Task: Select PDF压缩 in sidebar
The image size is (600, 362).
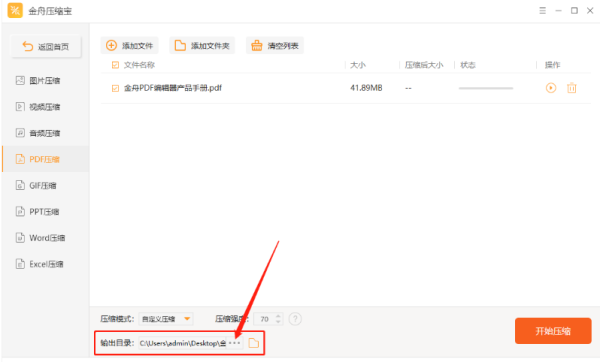Action: pyautogui.click(x=46, y=159)
